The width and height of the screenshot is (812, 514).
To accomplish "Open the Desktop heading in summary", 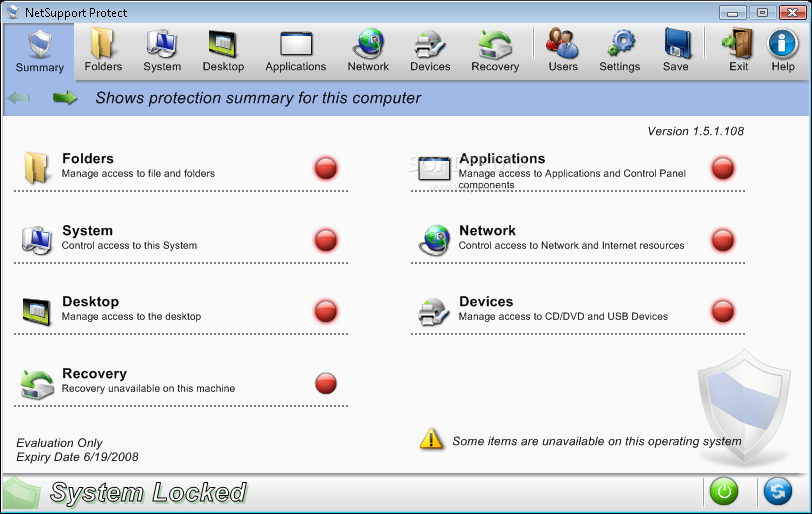I will click(x=90, y=302).
